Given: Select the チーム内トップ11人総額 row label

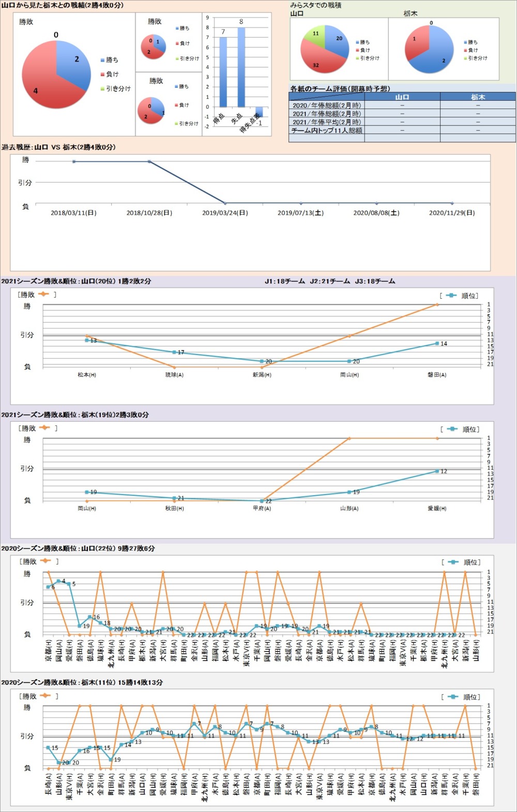Looking at the screenshot, I should pyautogui.click(x=327, y=131).
